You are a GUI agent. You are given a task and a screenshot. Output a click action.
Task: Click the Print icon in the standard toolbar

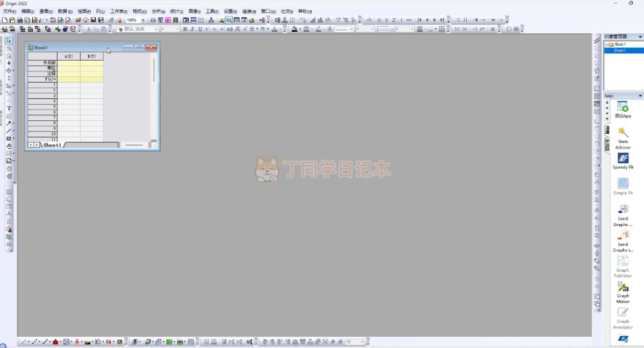[x=153, y=20]
